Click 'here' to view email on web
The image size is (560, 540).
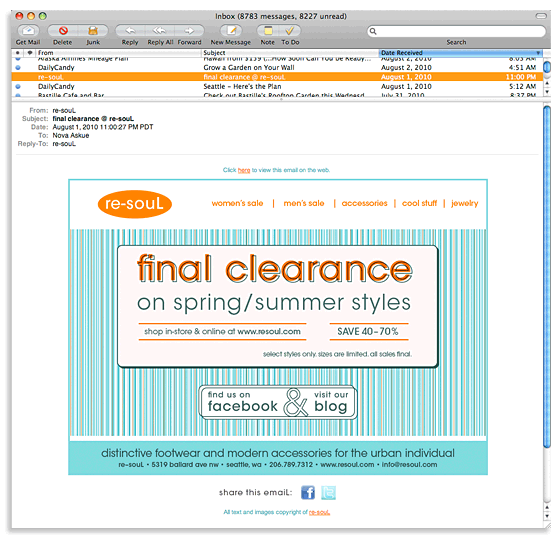click(x=244, y=170)
